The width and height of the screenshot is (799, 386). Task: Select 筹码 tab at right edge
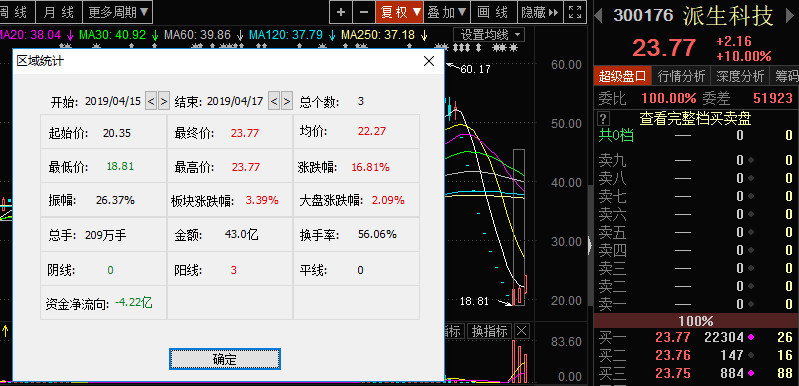[785, 76]
